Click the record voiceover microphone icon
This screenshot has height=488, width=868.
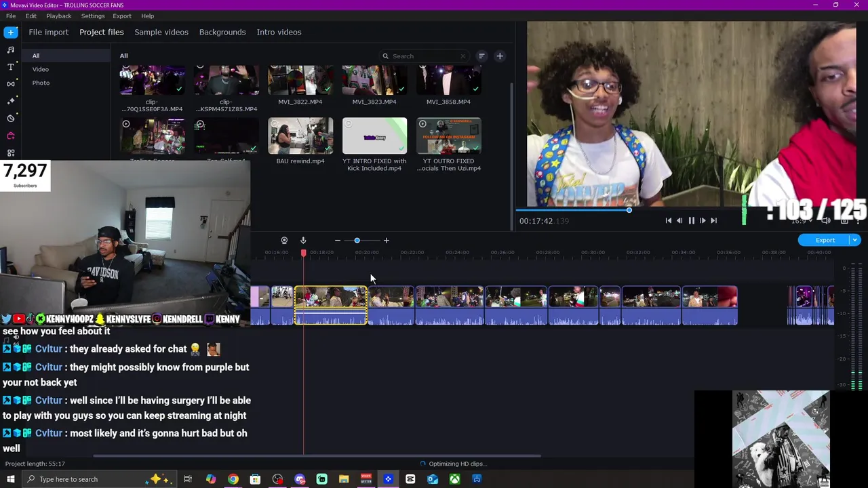click(303, 241)
